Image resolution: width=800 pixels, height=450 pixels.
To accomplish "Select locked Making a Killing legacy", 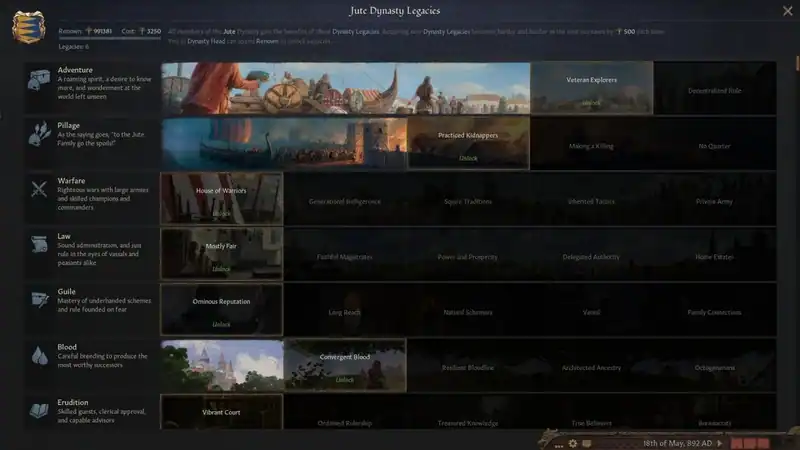I will [591, 146].
